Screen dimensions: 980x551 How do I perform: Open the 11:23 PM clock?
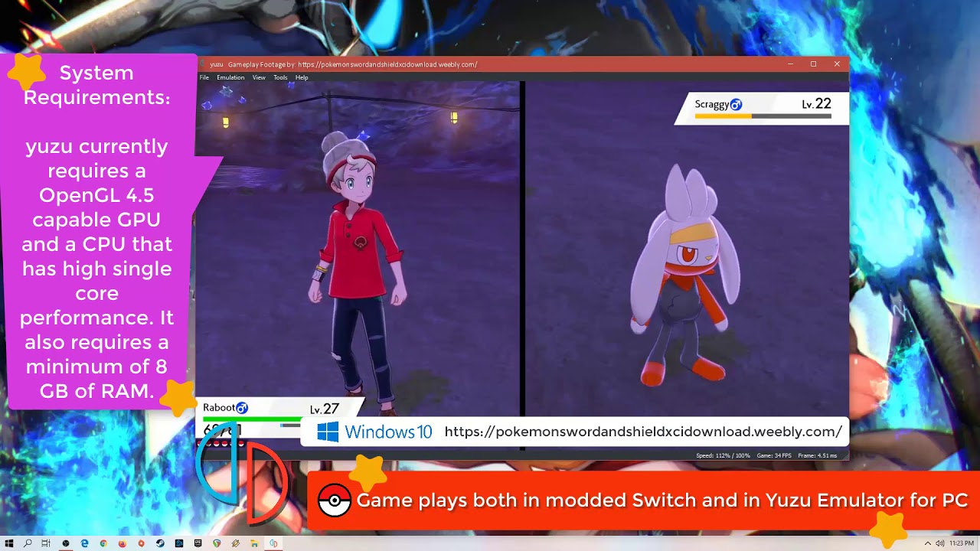pos(962,543)
